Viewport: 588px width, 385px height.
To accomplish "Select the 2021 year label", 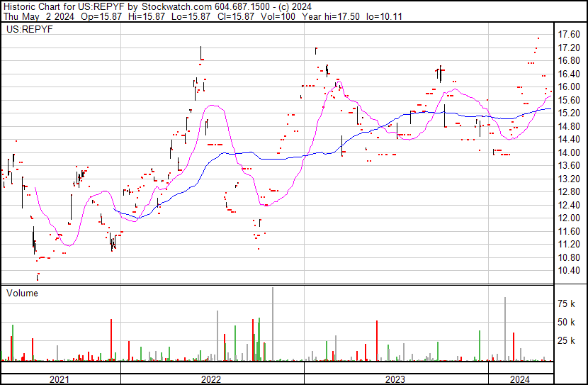I will 60,379.
